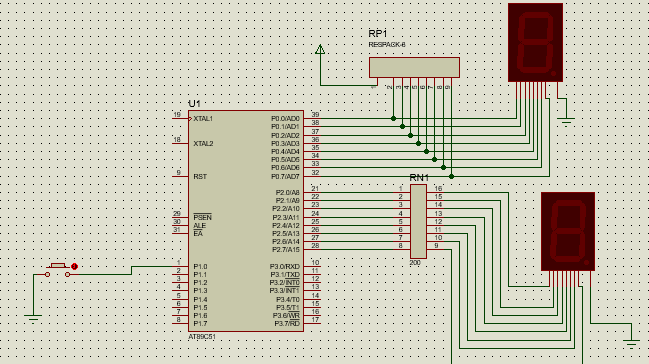
Task: Click the P2.3/A11 pin label
Action: (286, 217)
